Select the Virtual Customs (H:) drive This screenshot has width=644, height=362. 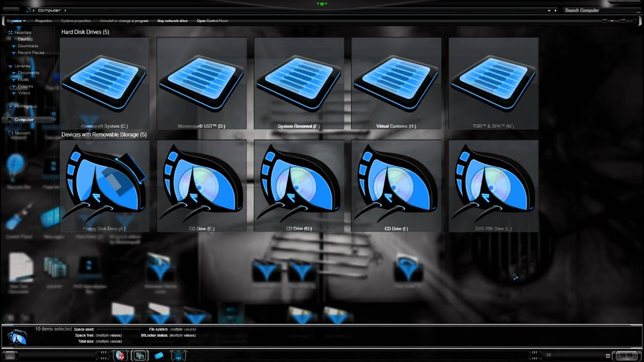coord(396,83)
